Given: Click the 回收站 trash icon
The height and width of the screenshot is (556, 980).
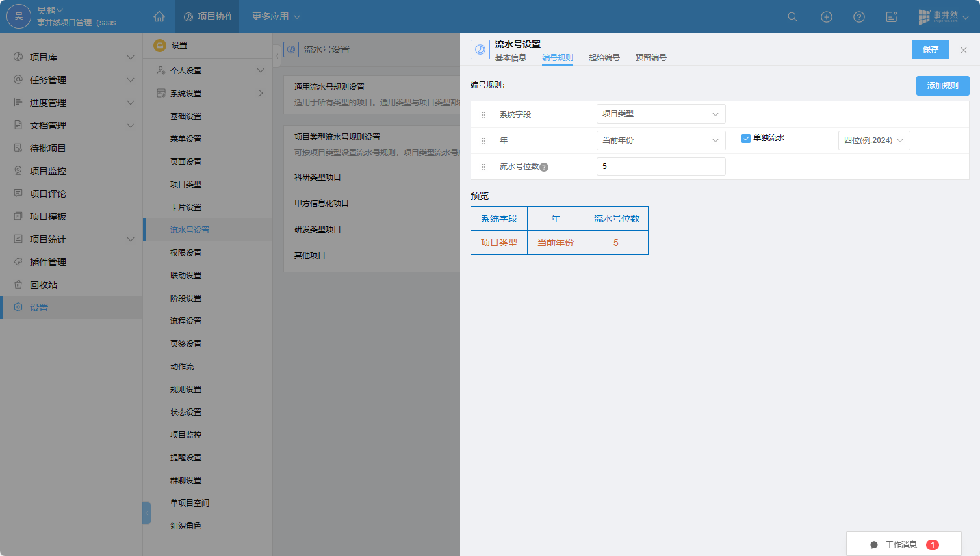Looking at the screenshot, I should click(18, 285).
